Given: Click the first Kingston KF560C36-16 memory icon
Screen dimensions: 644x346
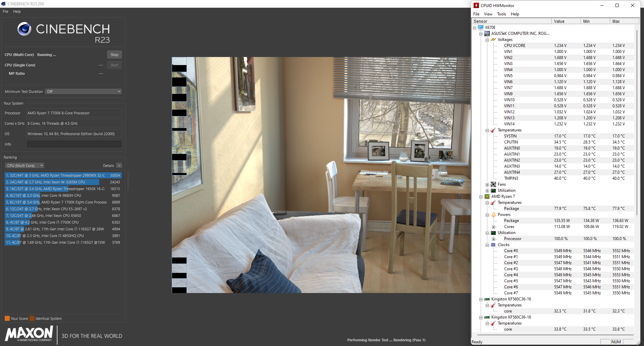Looking at the screenshot, I should 487,299.
